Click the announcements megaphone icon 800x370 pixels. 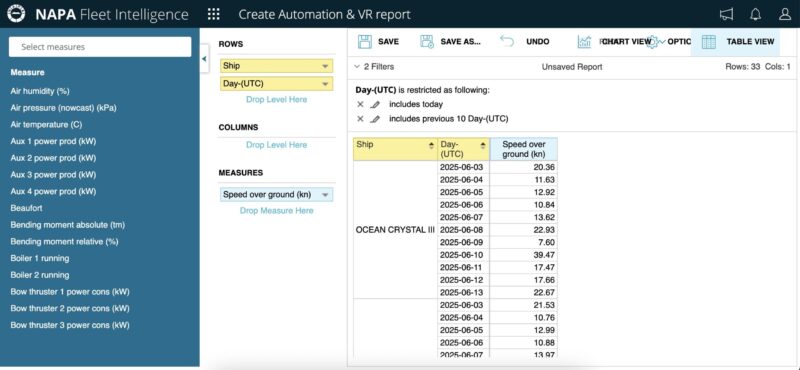tap(727, 14)
